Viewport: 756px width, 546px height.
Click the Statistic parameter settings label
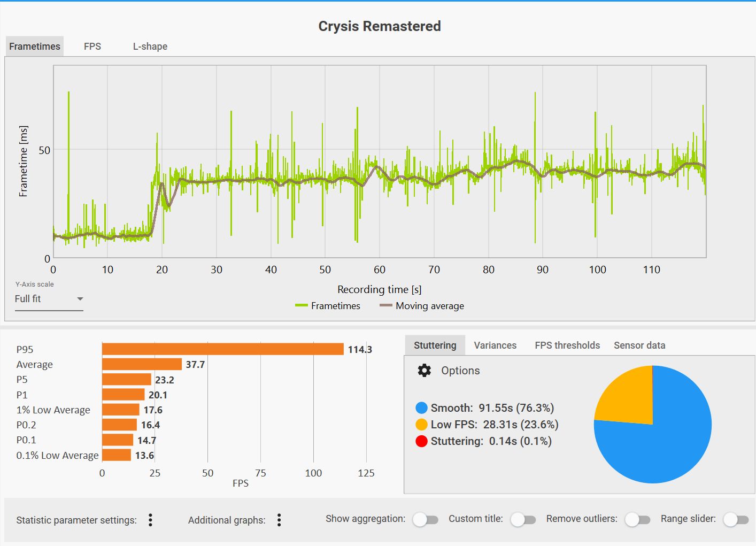pyautogui.click(x=76, y=520)
